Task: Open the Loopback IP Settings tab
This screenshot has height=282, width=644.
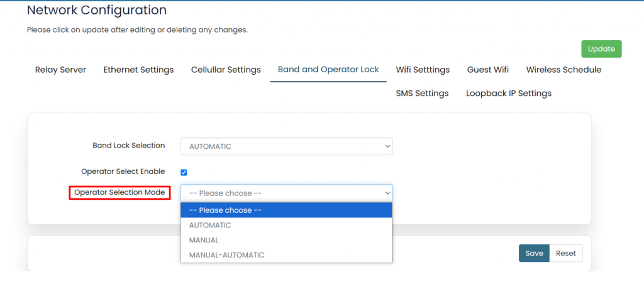Action: pos(508,94)
